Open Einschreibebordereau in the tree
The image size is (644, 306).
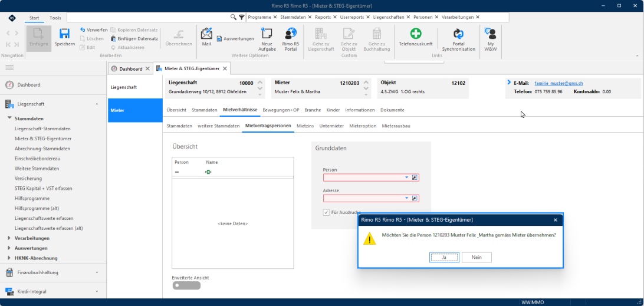[x=37, y=158]
